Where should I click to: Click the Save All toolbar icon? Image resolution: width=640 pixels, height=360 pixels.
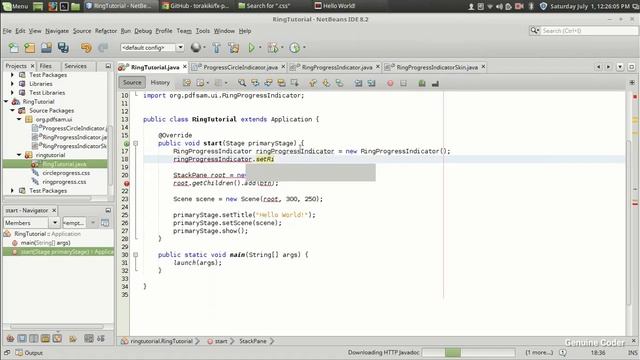point(63,48)
